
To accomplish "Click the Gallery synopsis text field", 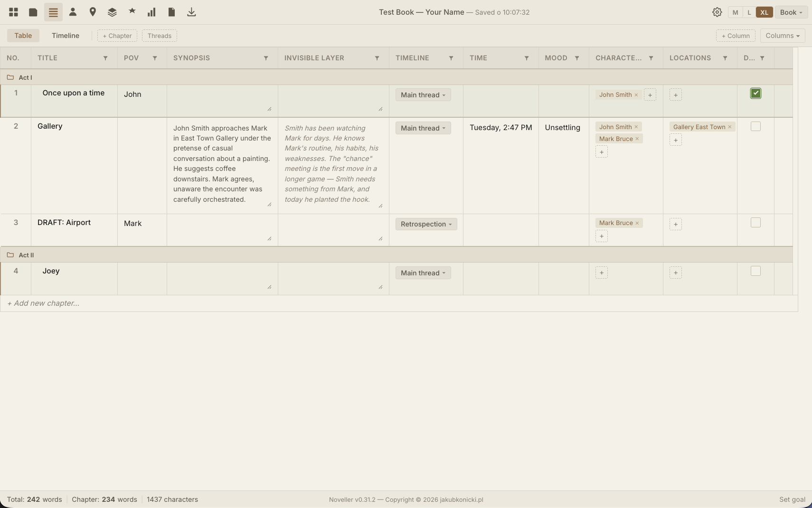I will click(x=222, y=164).
